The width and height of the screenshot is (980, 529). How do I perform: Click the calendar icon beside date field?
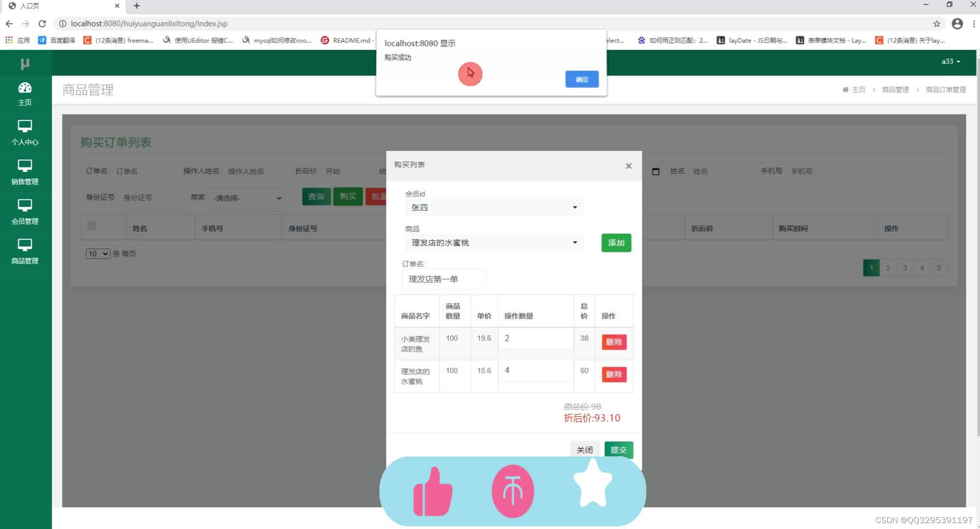point(656,171)
